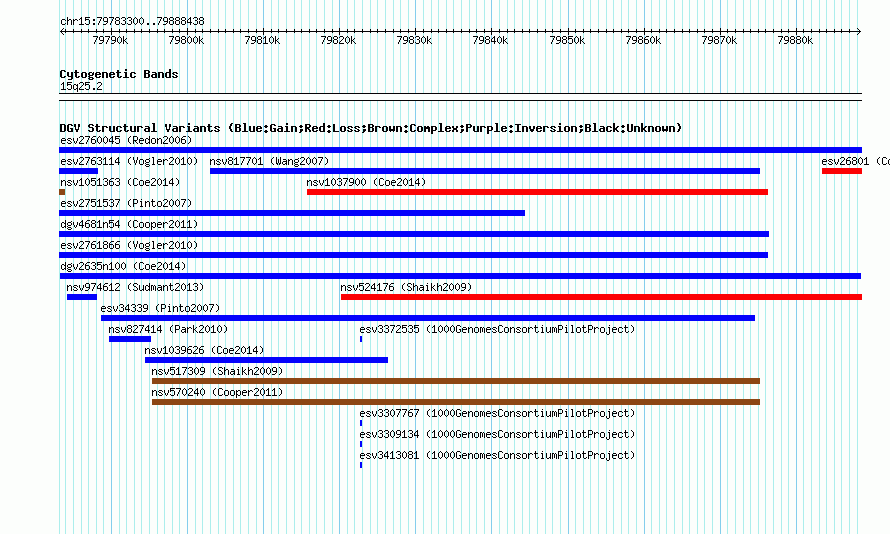The width and height of the screenshot is (890, 534).
Task: Click the 79870k ruler tick label
Action: (719, 40)
